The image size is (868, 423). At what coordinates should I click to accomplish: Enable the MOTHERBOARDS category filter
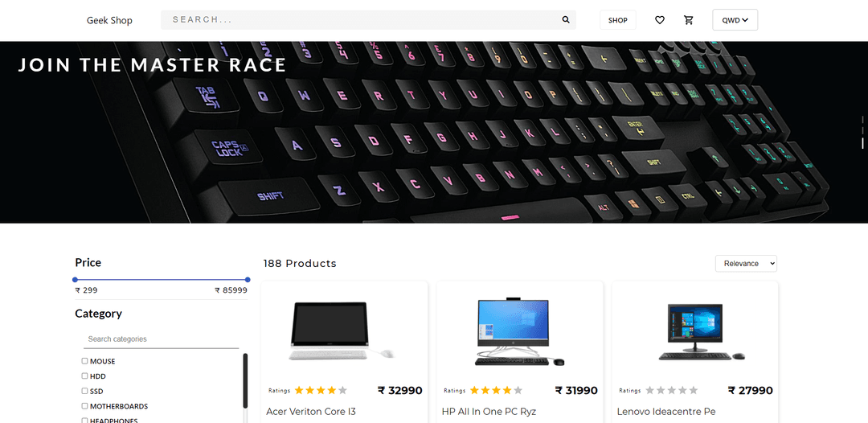(84, 406)
